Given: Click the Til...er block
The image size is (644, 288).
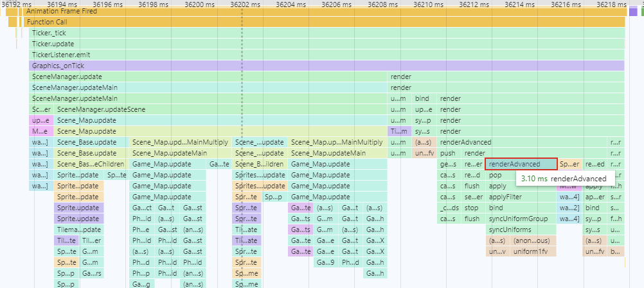Looking at the screenshot, I should pyautogui.click(x=92, y=241).
